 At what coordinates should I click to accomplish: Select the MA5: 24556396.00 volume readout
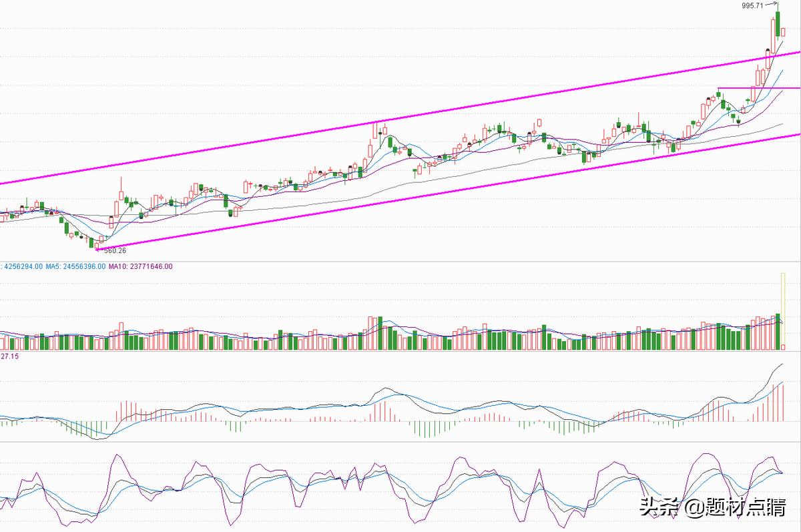[76, 266]
